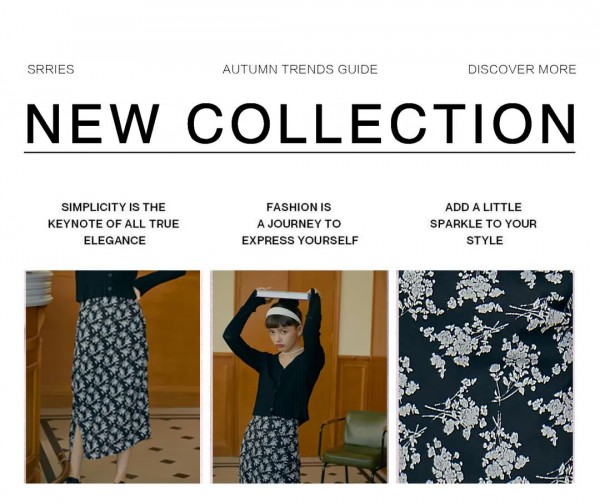Click the model's pearl necklace
The image size is (600, 504).
click(291, 352)
